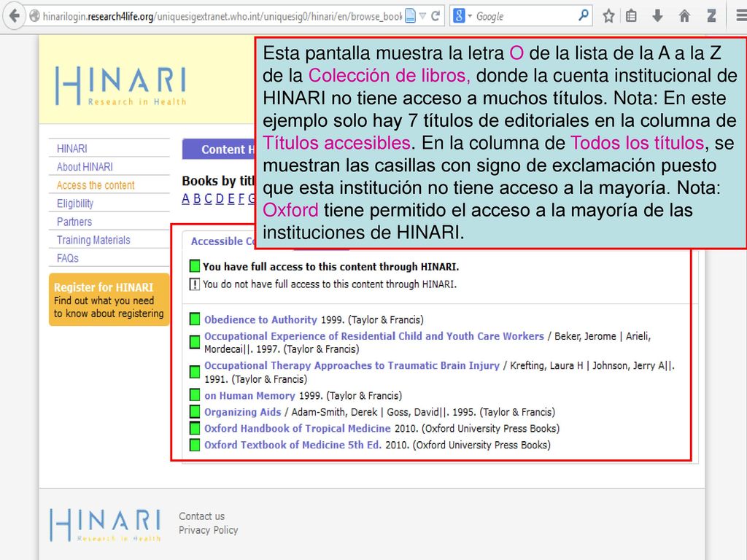Click green square beside on Human Memory

pos(194,394)
